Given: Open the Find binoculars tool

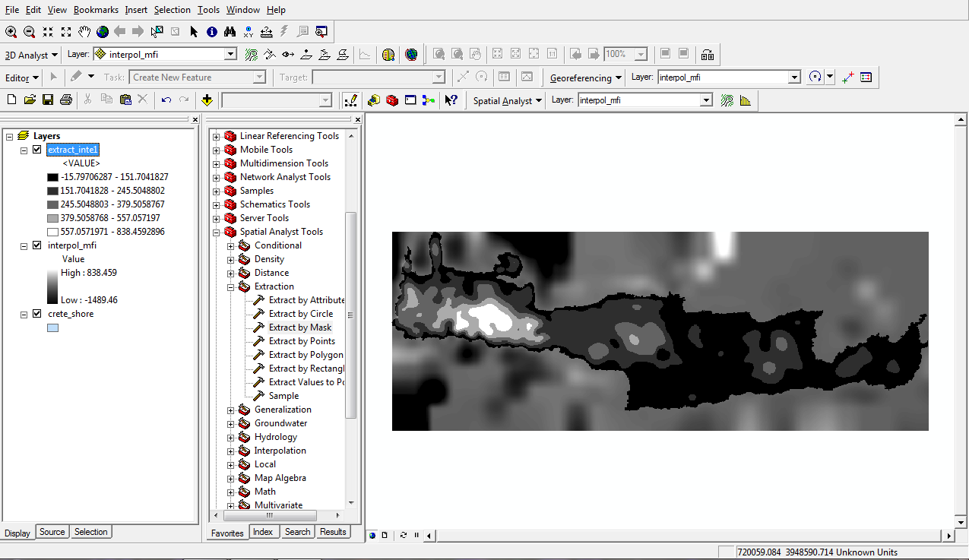Looking at the screenshot, I should 230,32.
